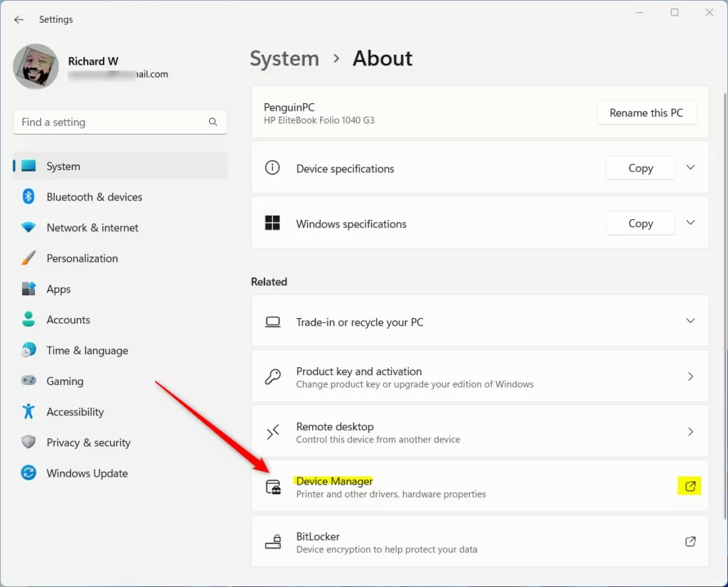
Task: Click Richard W account name
Action: click(93, 61)
